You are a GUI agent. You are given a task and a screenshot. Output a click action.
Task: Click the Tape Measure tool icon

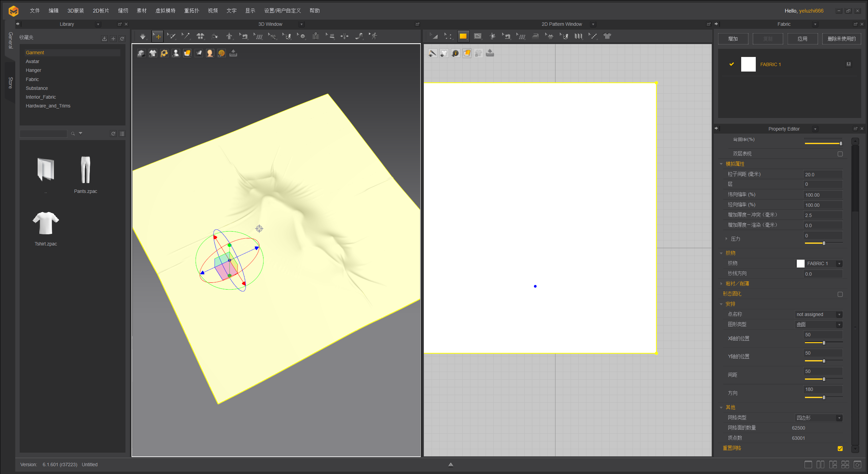pyautogui.click(x=359, y=36)
